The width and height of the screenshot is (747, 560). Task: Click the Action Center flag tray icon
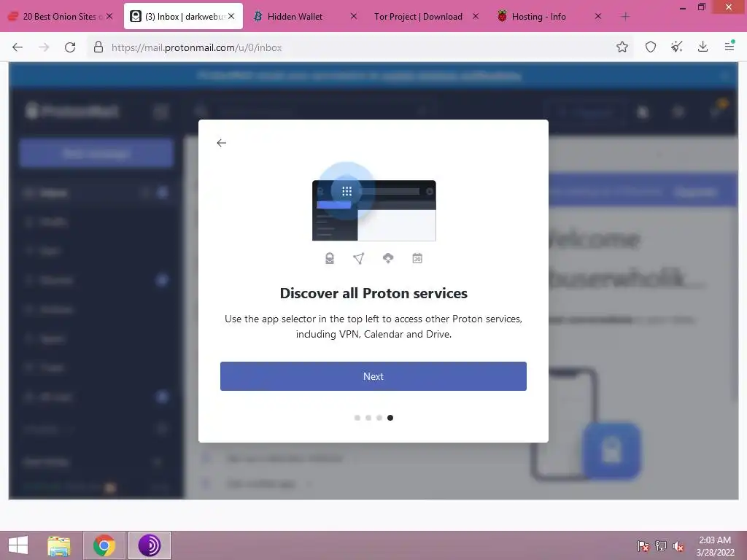click(643, 546)
